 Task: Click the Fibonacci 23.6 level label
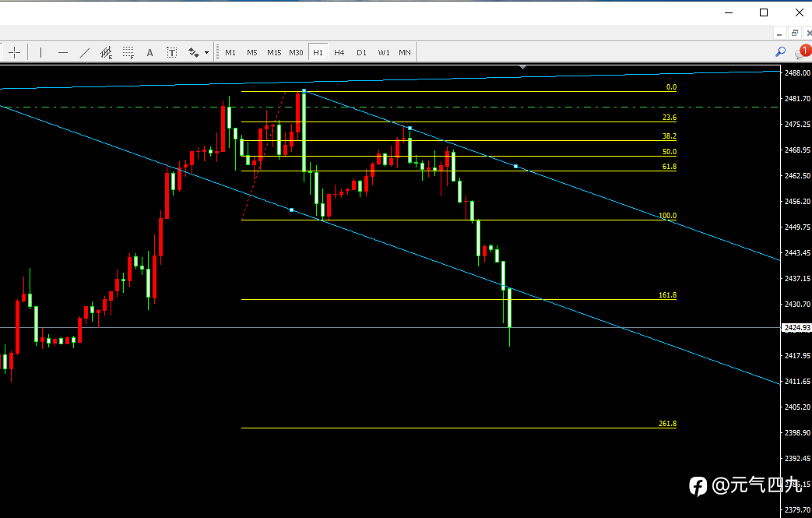[x=669, y=118]
